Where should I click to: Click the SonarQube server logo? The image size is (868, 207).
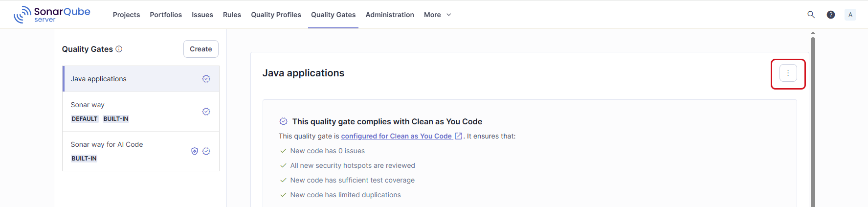pyautogui.click(x=52, y=15)
